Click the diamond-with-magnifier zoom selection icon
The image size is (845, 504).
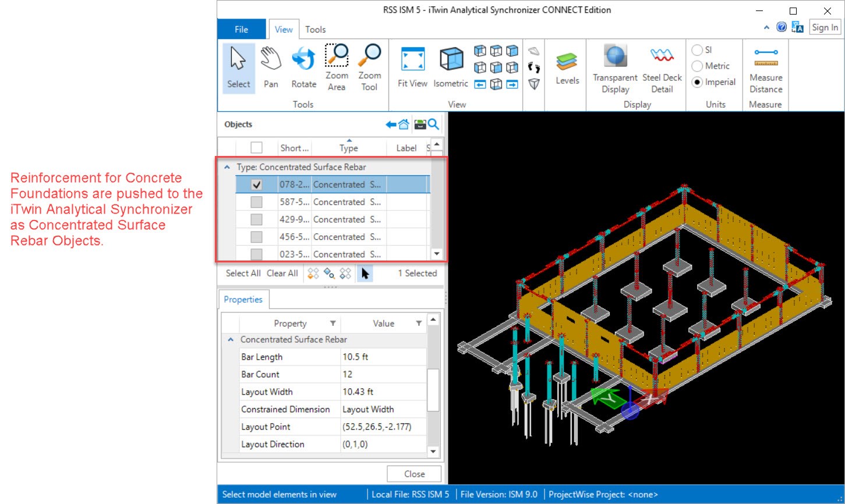[x=330, y=274]
